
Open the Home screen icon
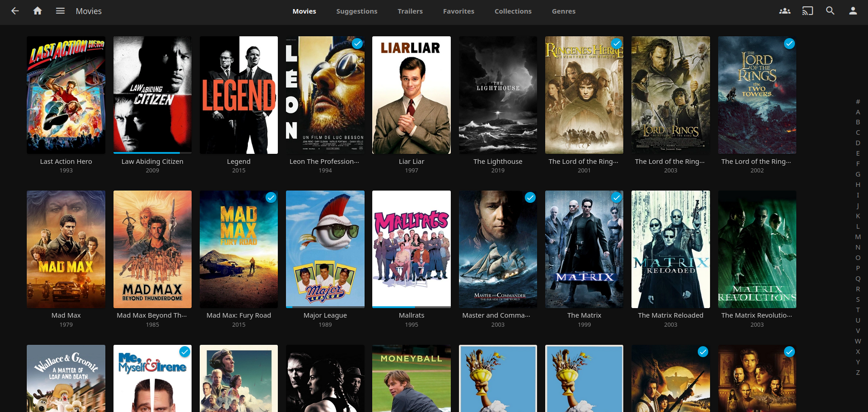pos(38,11)
